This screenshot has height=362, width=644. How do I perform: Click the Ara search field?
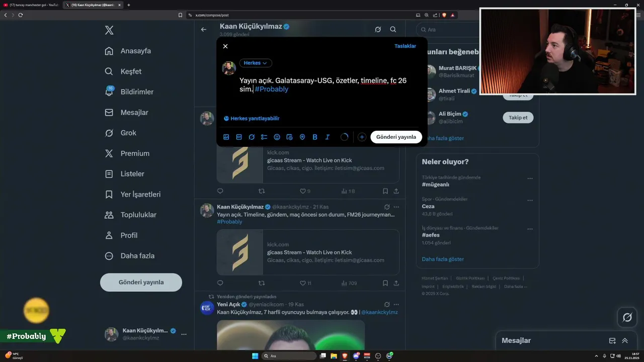tap(448, 30)
